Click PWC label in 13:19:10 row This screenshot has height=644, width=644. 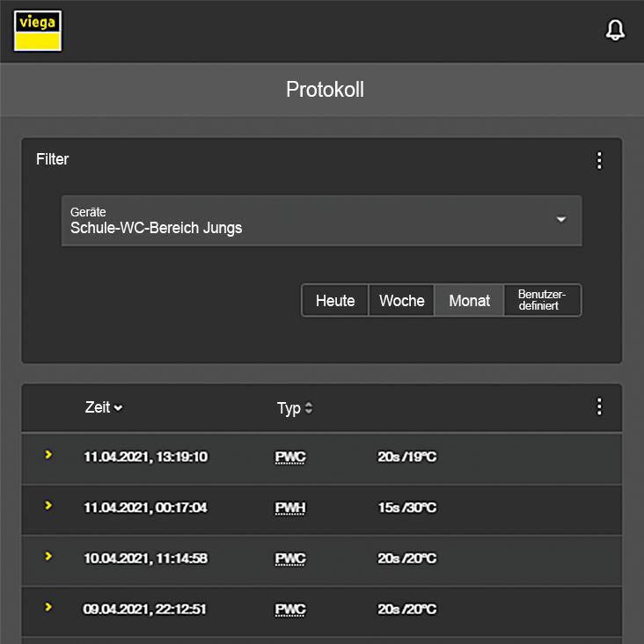click(290, 457)
